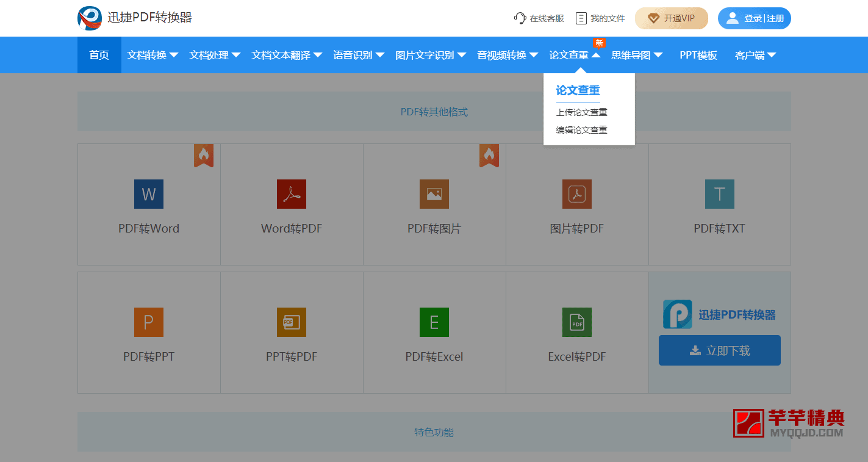This screenshot has width=868, height=462.
Task: Click the PDF转PPT label
Action: pyautogui.click(x=149, y=357)
